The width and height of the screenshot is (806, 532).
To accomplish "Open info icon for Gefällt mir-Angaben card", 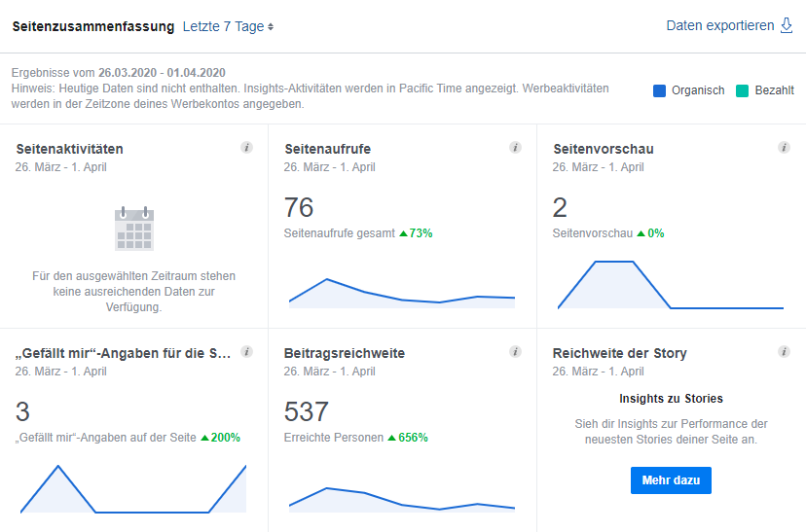I will (x=246, y=352).
